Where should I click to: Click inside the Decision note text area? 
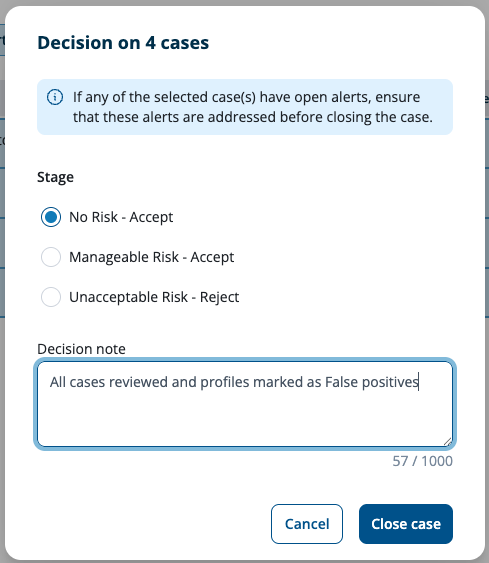245,404
